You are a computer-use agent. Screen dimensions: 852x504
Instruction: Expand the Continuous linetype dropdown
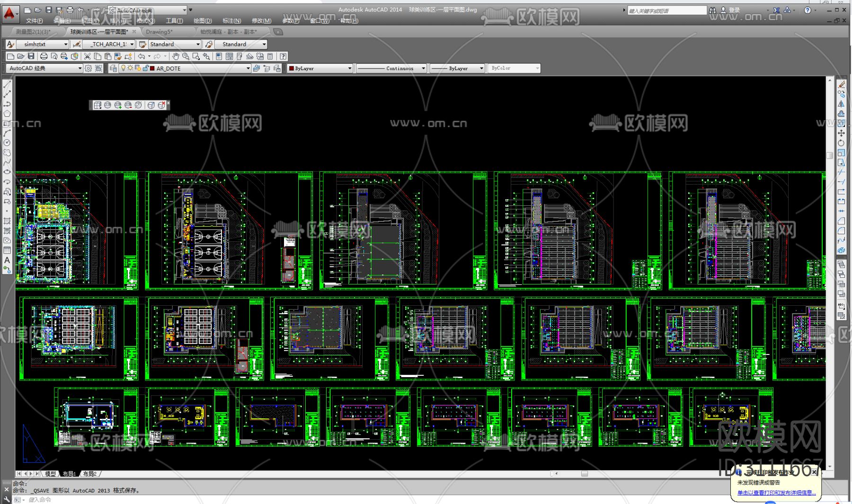click(x=423, y=68)
